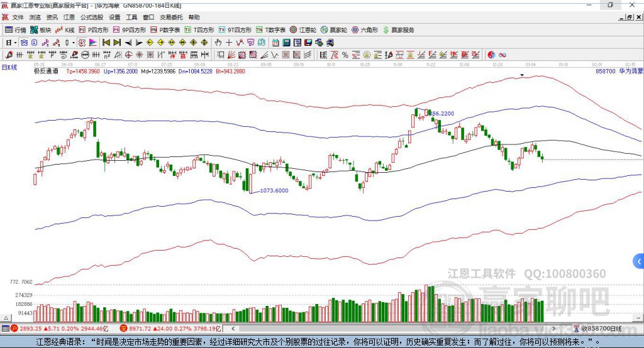This screenshot has width=644, height=348.
Task: Select the Gann fan lines tool
Action: point(231,55)
